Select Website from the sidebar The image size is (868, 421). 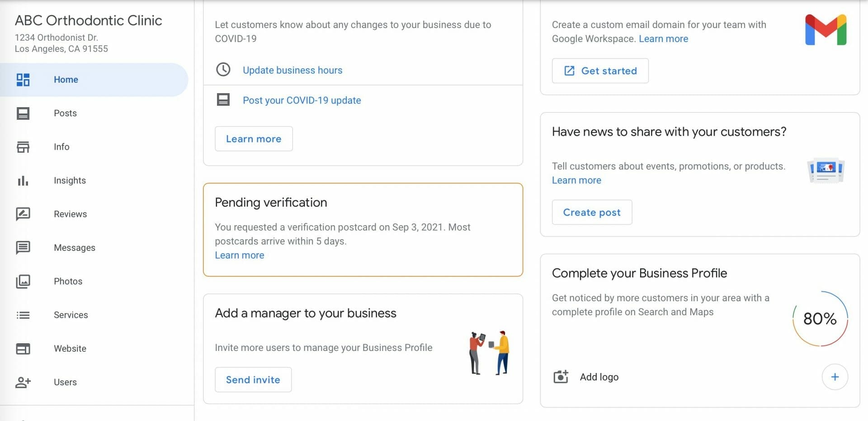tap(70, 349)
